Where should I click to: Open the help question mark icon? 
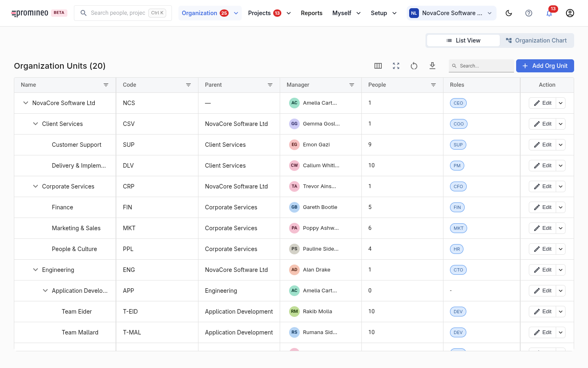tap(529, 13)
